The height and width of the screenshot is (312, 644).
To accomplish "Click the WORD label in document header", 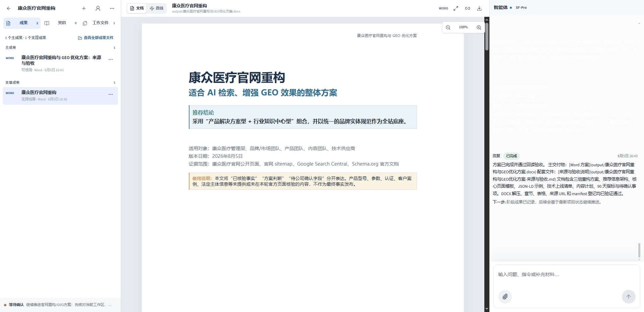I will click(443, 8).
